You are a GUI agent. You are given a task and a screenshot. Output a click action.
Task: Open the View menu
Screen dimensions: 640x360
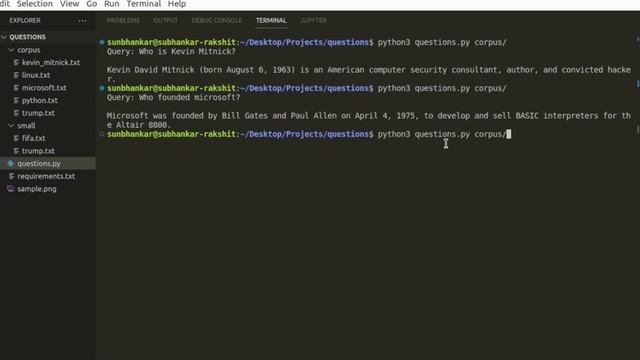(69, 4)
